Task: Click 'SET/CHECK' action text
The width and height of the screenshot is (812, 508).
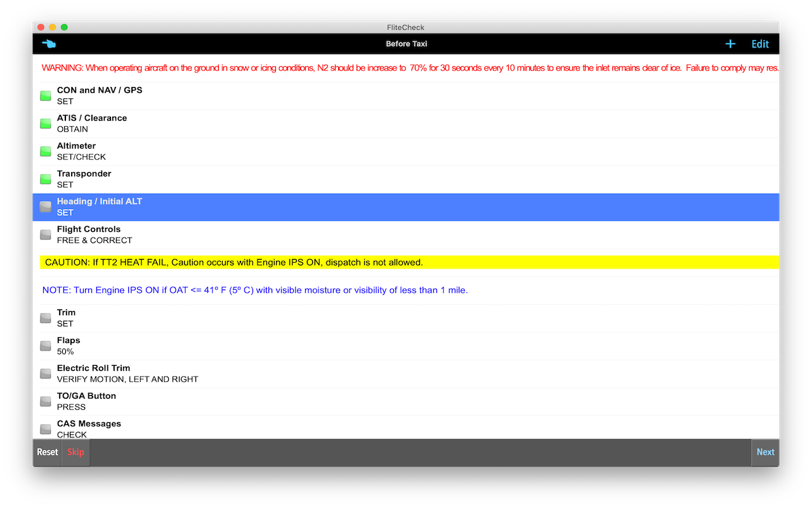Action: coord(81,157)
